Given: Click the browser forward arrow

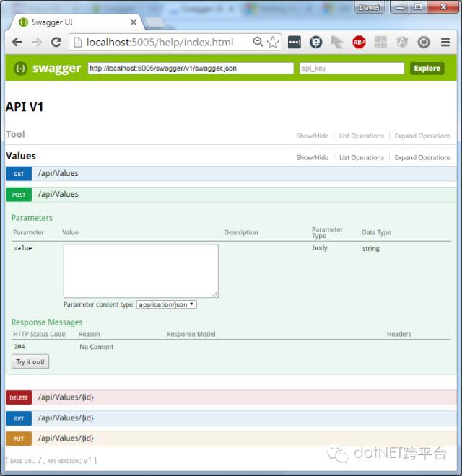Looking at the screenshot, I should (x=37, y=43).
